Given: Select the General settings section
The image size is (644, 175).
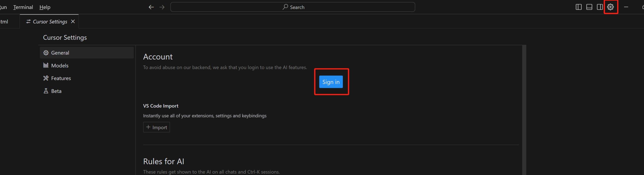Looking at the screenshot, I should [60, 52].
